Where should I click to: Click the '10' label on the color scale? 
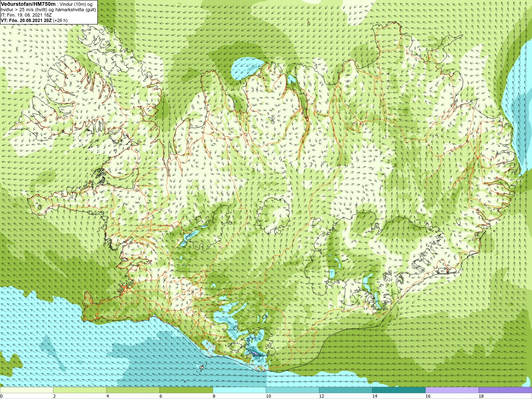pyautogui.click(x=268, y=396)
